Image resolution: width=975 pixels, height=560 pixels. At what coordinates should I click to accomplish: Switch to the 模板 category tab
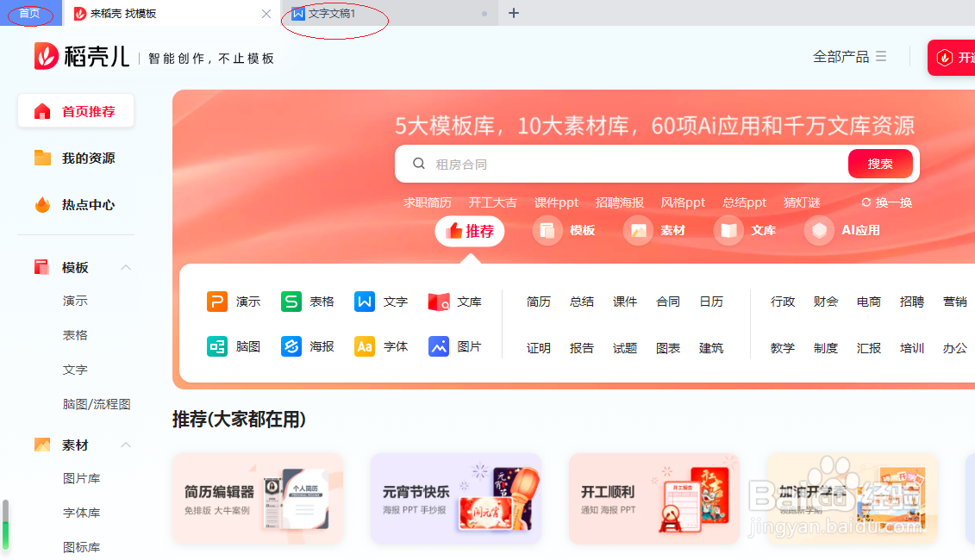(566, 231)
